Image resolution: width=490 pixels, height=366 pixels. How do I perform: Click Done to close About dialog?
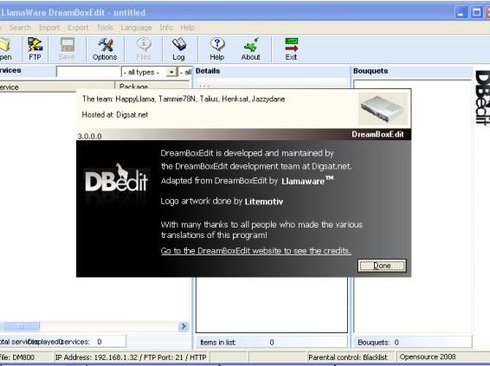coord(382,266)
